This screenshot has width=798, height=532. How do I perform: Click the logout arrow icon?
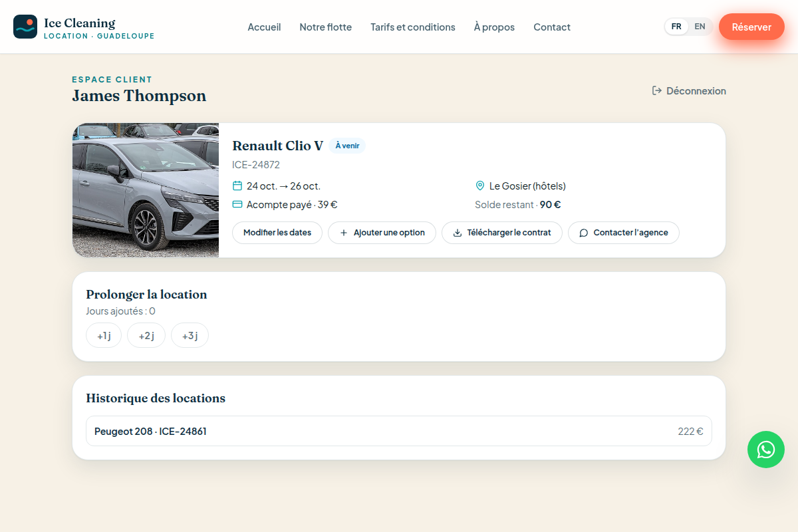[657, 90]
